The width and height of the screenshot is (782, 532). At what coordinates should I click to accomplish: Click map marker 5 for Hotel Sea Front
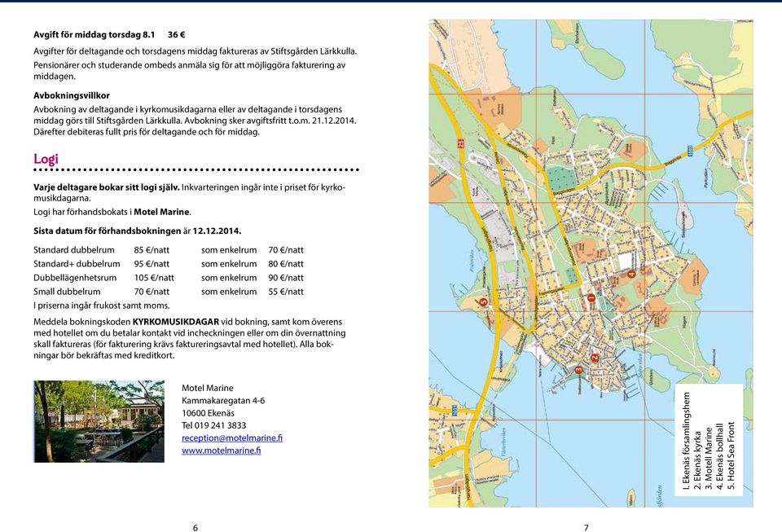483,301
